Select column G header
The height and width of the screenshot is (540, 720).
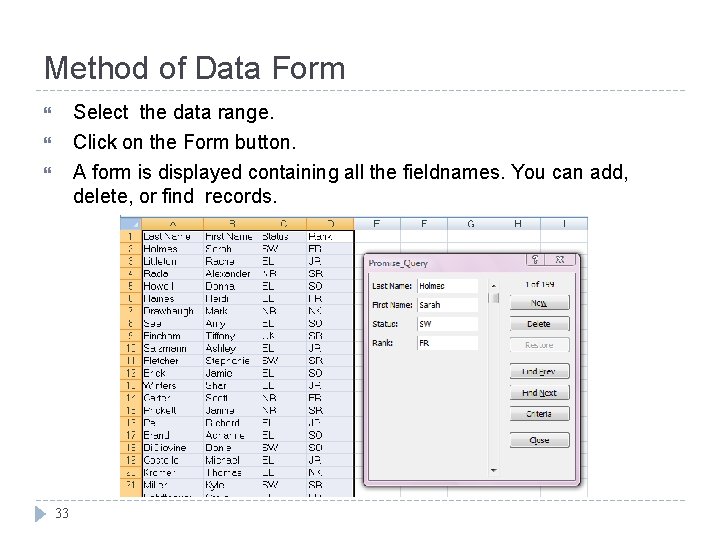coord(471,224)
